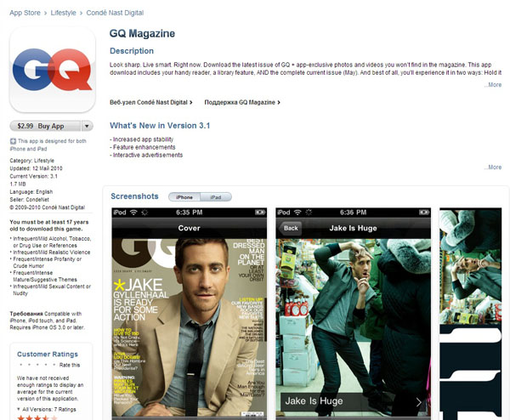This screenshot has width=510, height=420.
Task: Open the Jake Is Huge screenshot
Action: pyautogui.click(x=354, y=312)
